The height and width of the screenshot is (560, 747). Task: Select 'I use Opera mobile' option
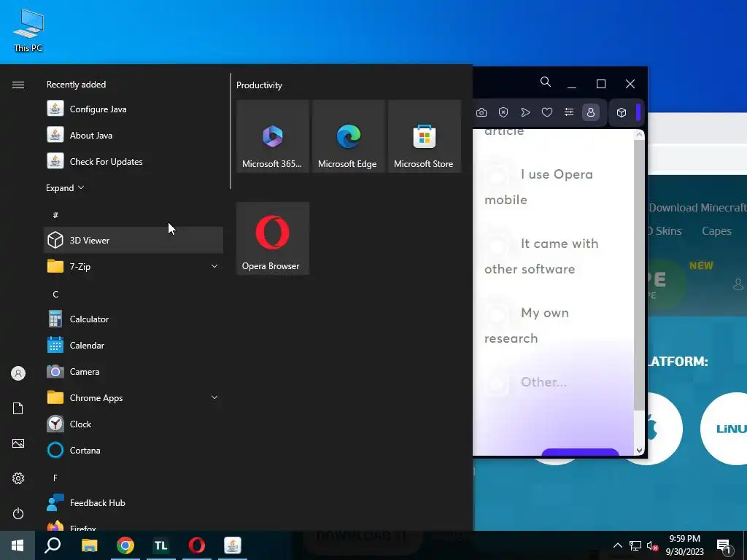click(538, 187)
